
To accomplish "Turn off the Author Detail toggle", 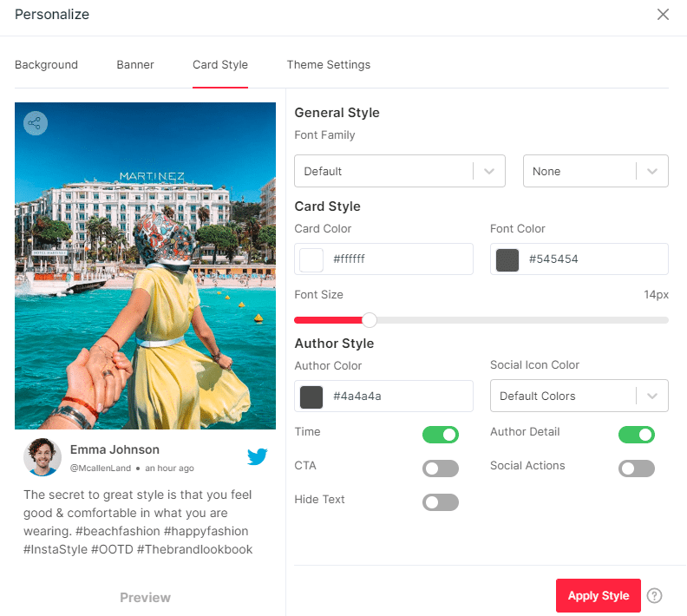I will pos(636,435).
